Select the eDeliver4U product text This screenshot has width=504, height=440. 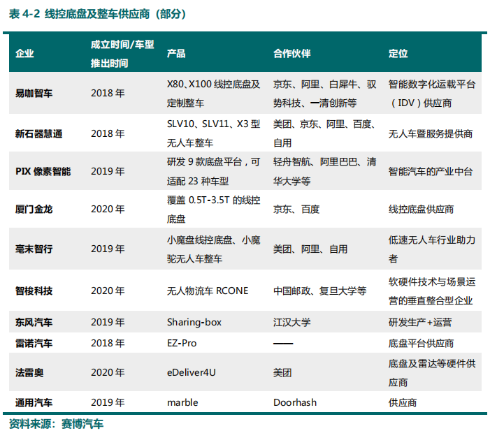coord(192,373)
